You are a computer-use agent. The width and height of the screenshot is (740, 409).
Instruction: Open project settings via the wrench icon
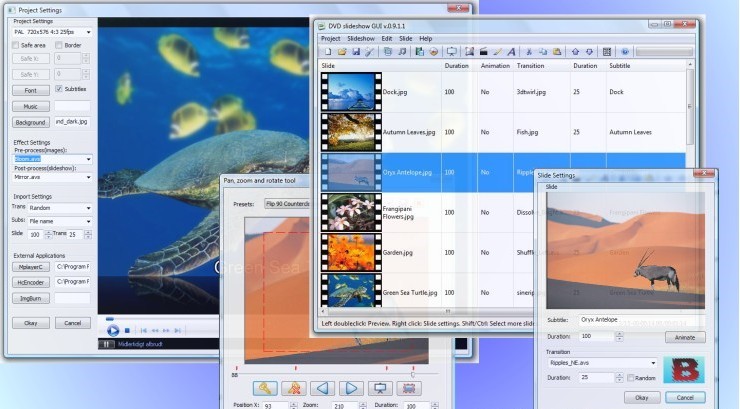coord(370,52)
